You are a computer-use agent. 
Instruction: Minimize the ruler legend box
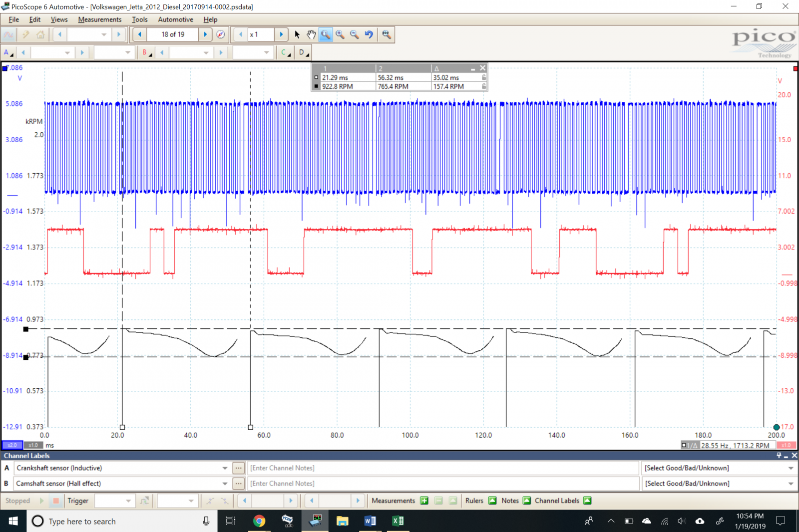[x=473, y=68]
